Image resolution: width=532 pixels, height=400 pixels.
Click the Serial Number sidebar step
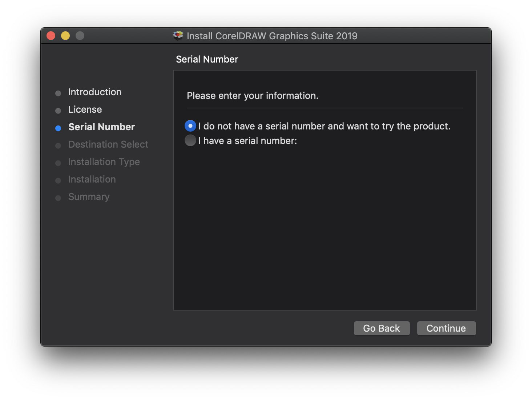pos(101,127)
